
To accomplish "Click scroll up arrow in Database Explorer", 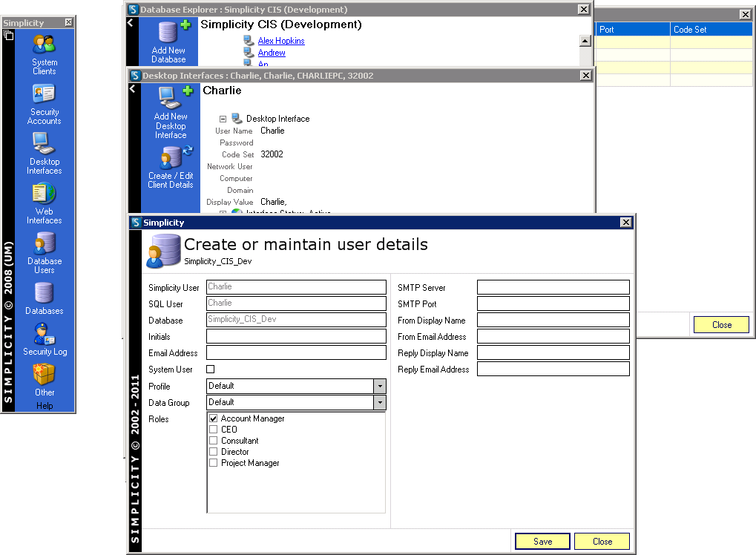I will click(x=585, y=41).
